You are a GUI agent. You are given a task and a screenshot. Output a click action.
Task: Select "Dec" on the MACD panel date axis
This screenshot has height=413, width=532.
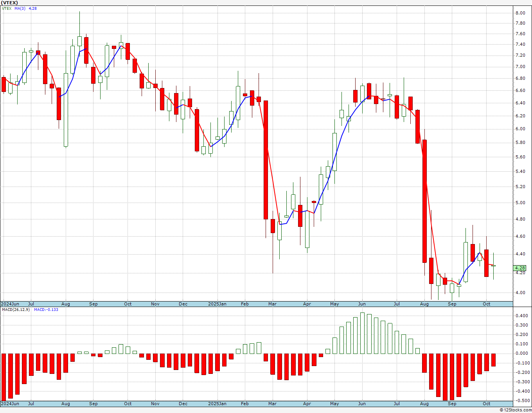pyautogui.click(x=183, y=404)
